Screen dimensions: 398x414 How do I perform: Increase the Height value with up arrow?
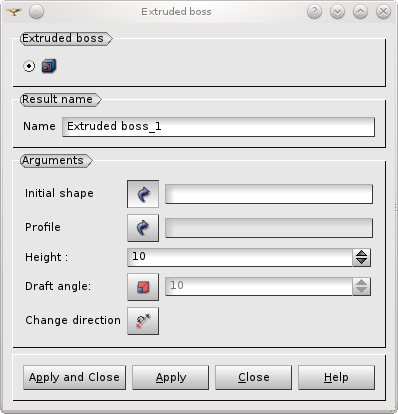(x=361, y=253)
